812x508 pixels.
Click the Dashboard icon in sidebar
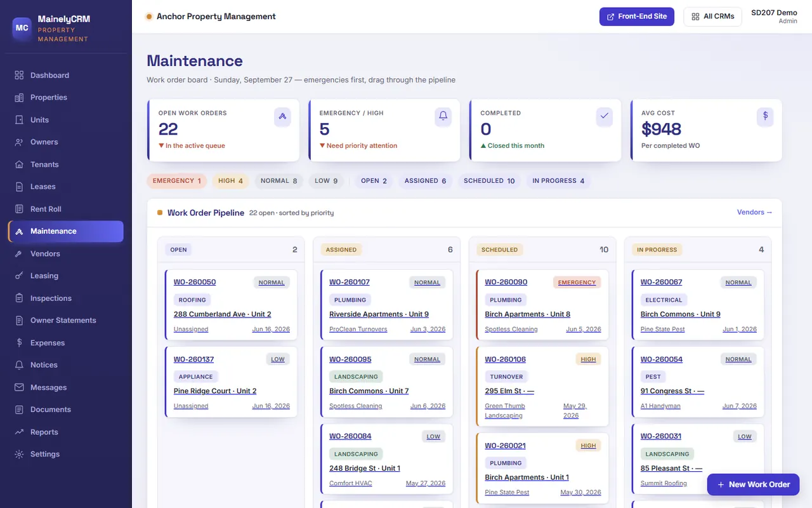coord(19,75)
